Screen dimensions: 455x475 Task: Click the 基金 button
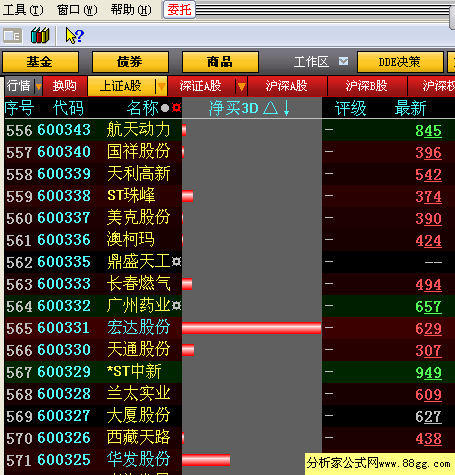pyautogui.click(x=40, y=62)
